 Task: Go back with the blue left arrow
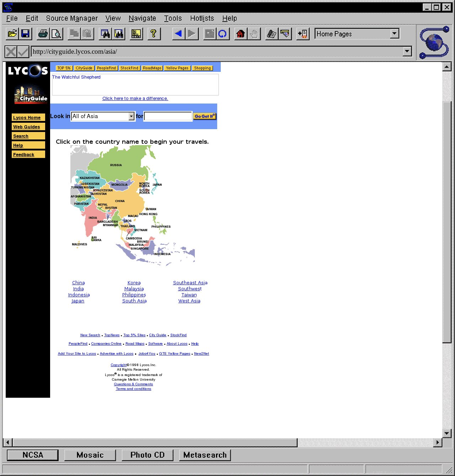[178, 34]
